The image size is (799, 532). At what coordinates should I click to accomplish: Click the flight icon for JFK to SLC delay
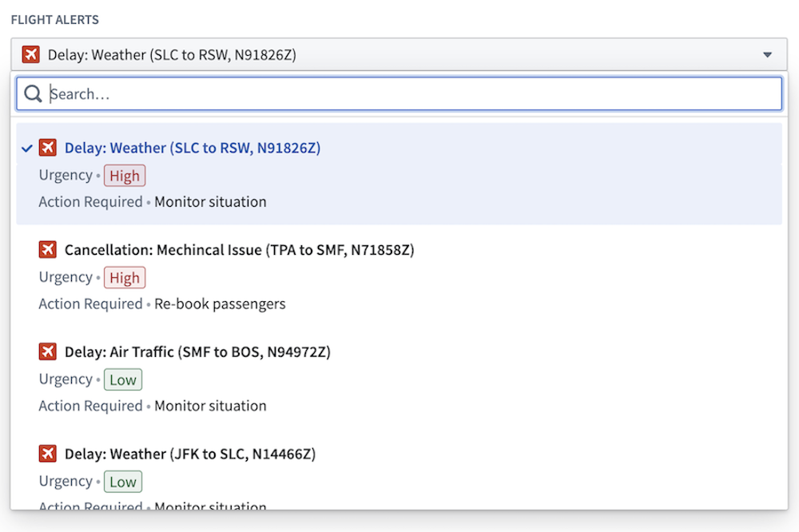pyautogui.click(x=48, y=454)
